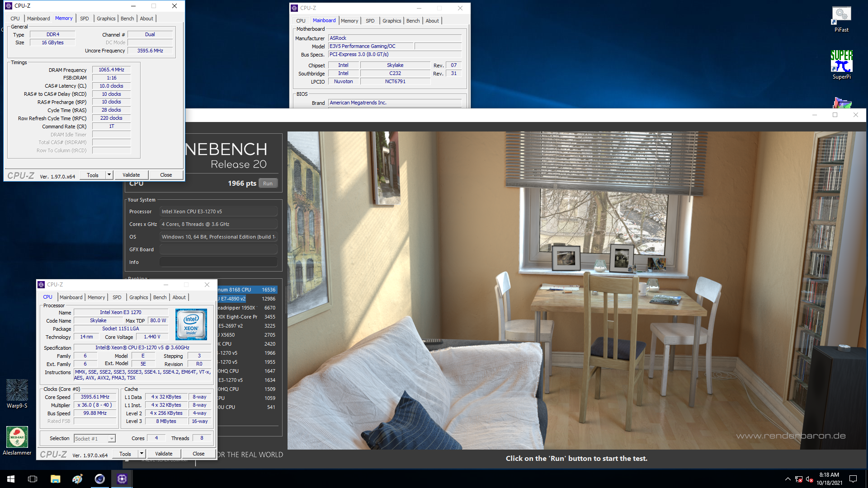868x488 pixels.
Task: Open Bench tab in Mainboard window
Action: click(x=413, y=21)
